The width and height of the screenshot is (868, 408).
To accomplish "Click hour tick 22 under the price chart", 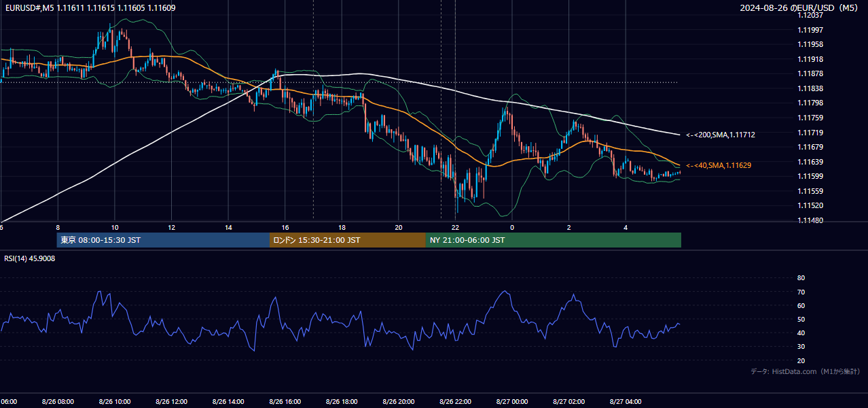I will click(455, 227).
